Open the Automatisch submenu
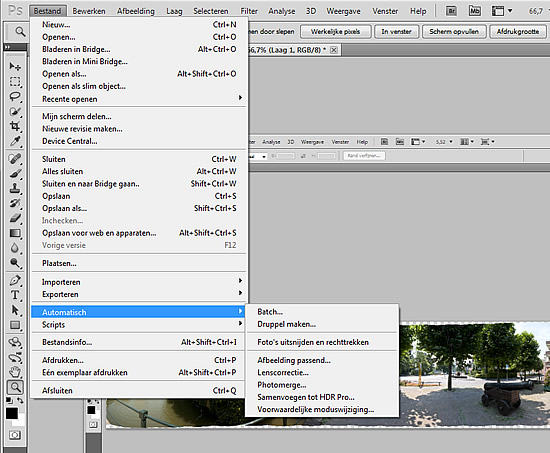Viewport: 550px width, 453px height. 139,312
